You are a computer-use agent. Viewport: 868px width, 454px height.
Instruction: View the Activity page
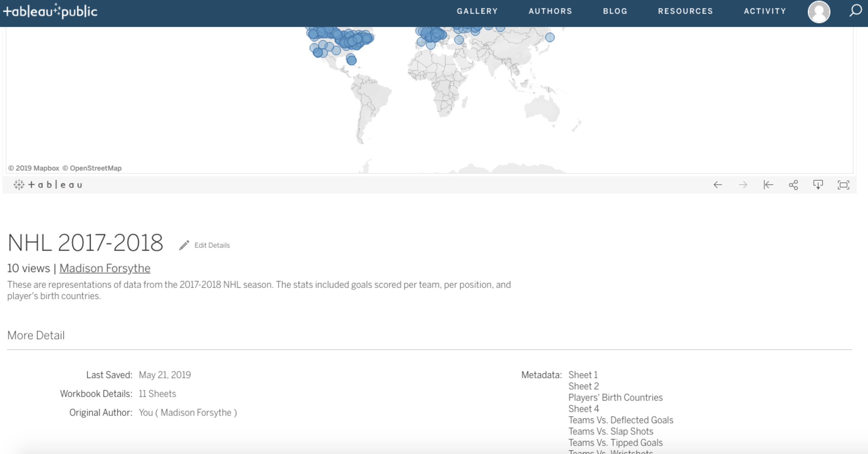tap(765, 11)
